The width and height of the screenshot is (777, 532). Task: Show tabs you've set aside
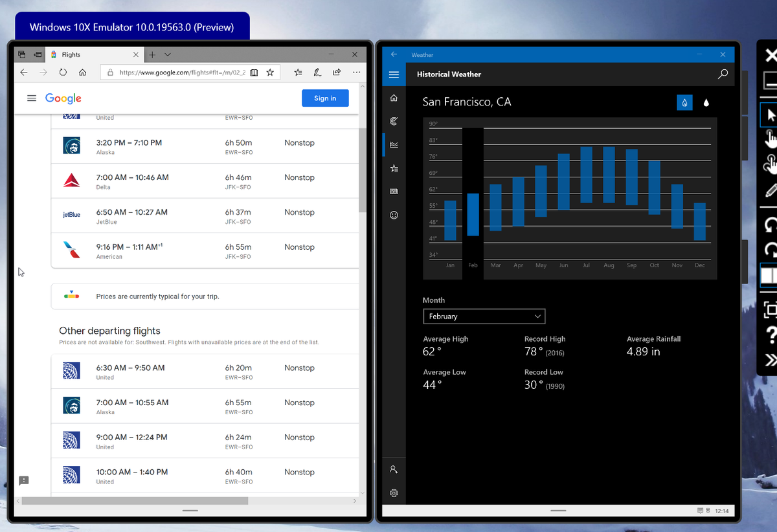pyautogui.click(x=22, y=55)
